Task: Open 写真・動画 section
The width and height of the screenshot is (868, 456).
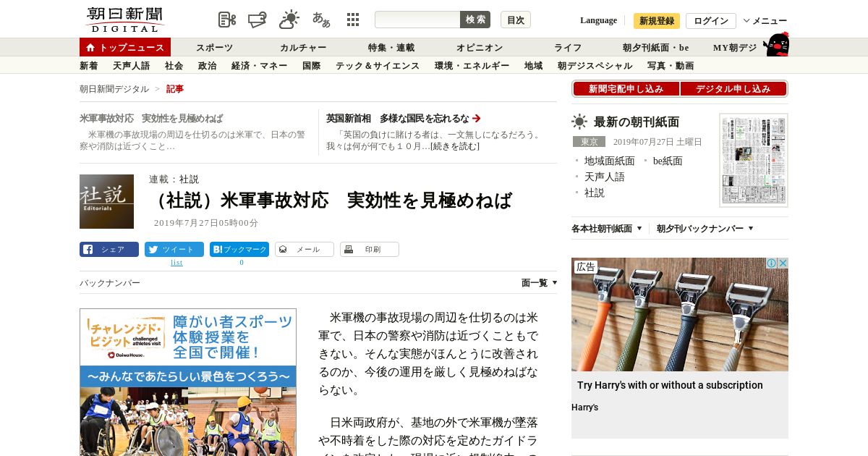Action: click(x=671, y=66)
